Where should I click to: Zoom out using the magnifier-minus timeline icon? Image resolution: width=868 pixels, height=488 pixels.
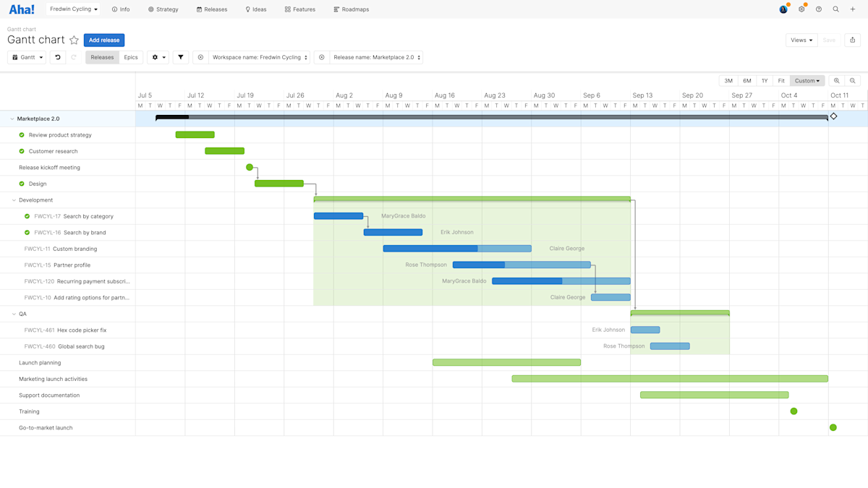click(x=854, y=80)
